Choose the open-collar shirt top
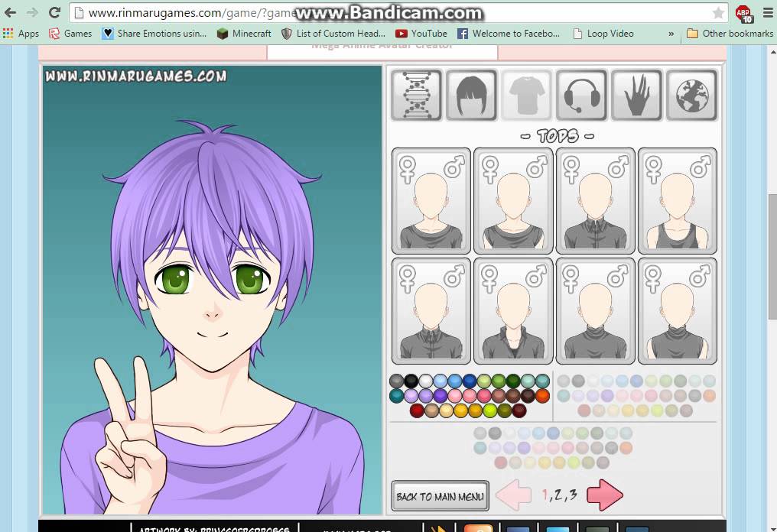The image size is (777, 532). click(513, 310)
